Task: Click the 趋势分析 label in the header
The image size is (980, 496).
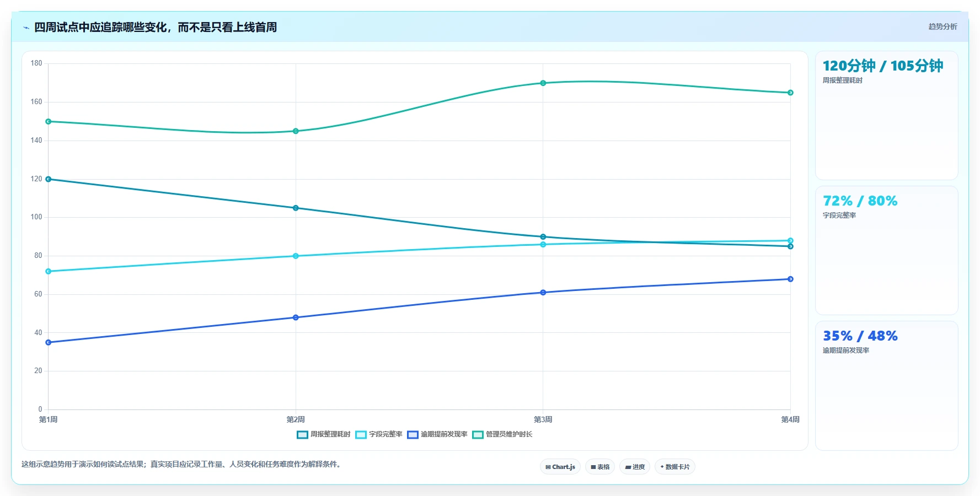Action: coord(942,26)
